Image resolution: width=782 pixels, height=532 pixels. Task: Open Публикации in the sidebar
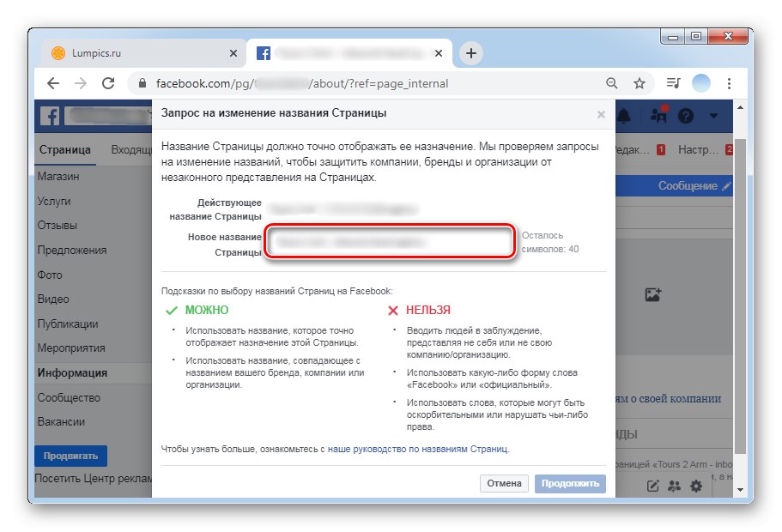[68, 323]
